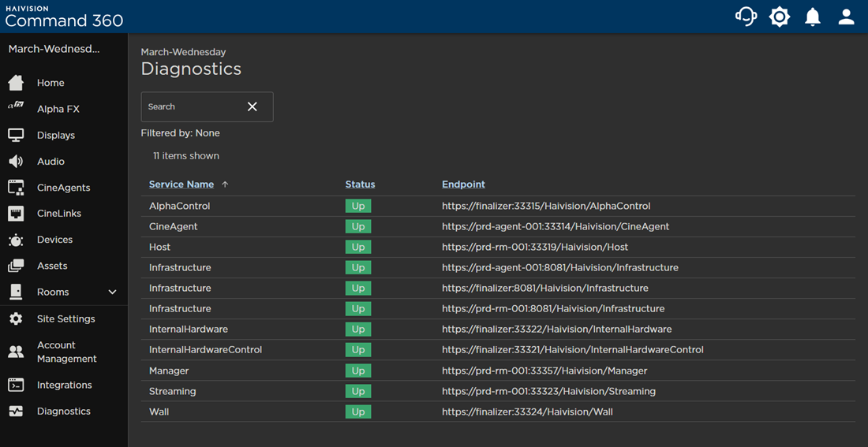Click endpoint https://finalizer:8081/Haivision/Infrastructure
Viewport: 868px width, 447px height.
[545, 289]
